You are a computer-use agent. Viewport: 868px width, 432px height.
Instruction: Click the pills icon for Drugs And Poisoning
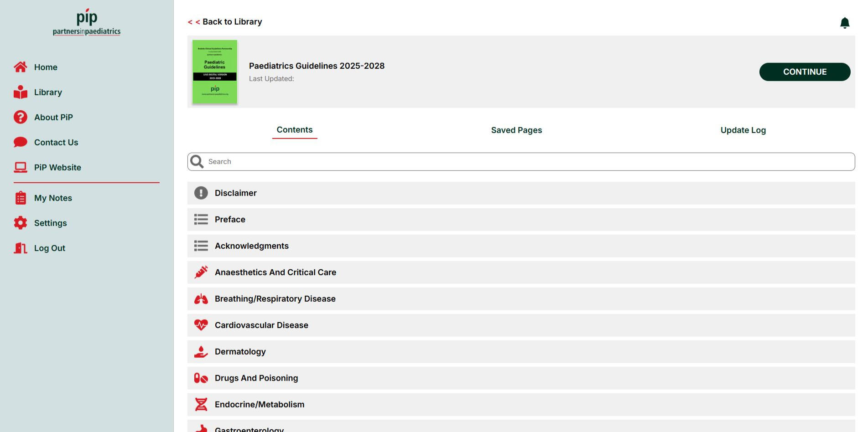coord(201,378)
